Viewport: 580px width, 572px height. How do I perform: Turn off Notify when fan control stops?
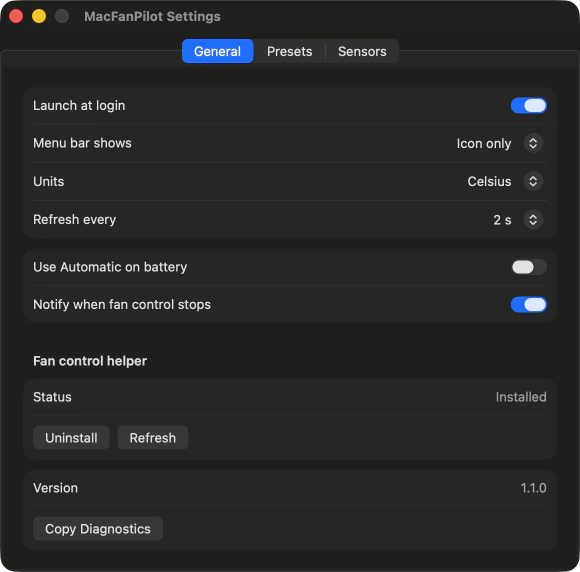point(529,305)
